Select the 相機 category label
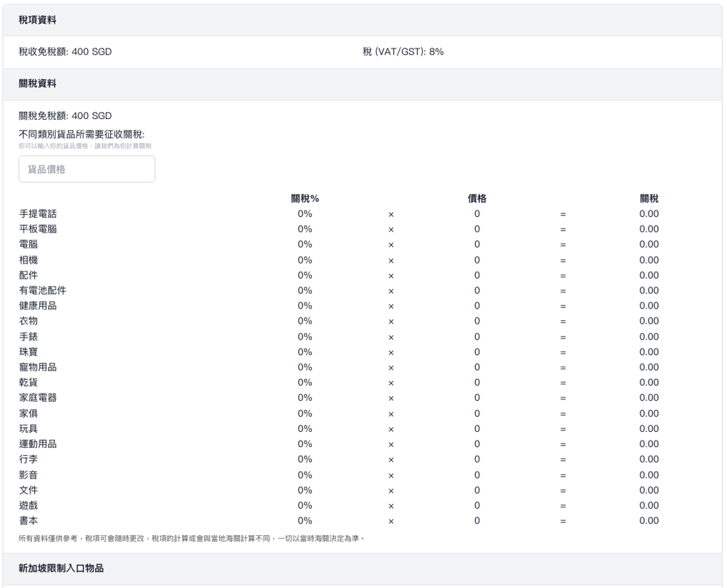 (28, 260)
